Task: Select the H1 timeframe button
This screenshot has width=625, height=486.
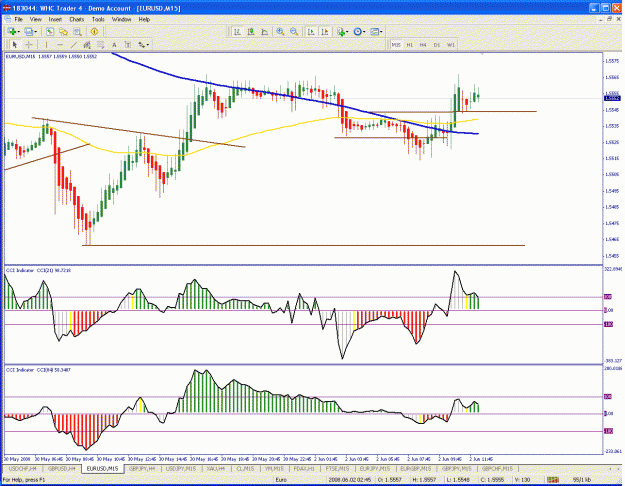Action: [410, 45]
